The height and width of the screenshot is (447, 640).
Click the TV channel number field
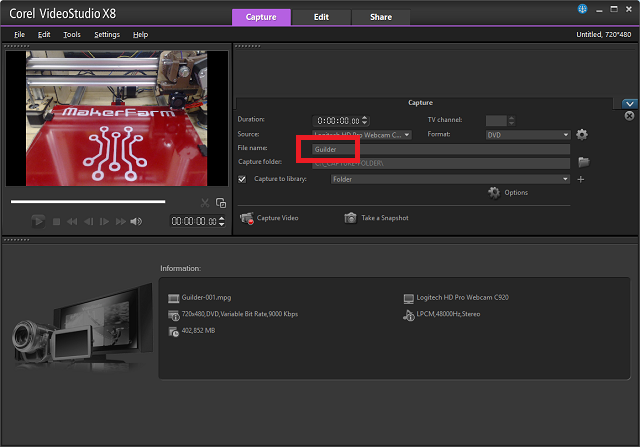(x=496, y=121)
